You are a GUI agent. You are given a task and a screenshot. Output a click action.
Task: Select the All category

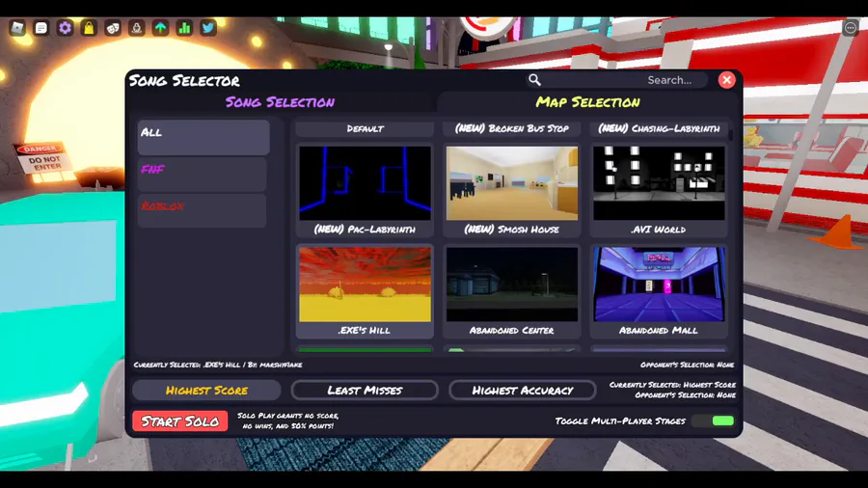click(203, 137)
